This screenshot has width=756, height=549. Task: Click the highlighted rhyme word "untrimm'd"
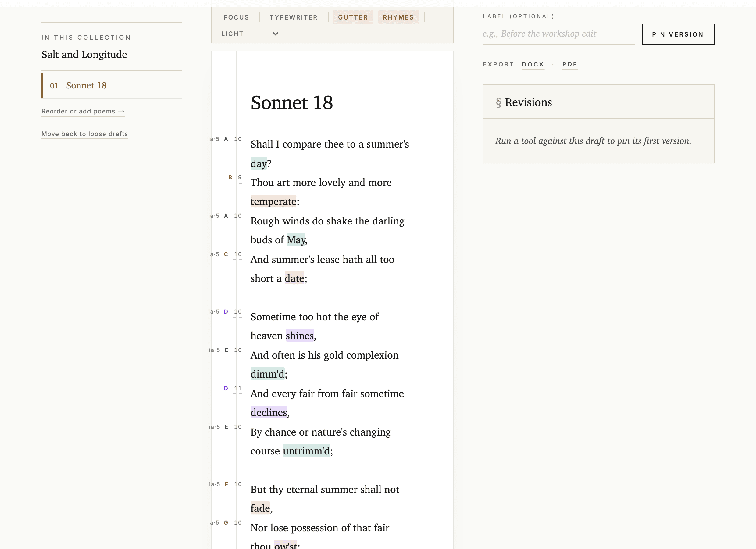[306, 451]
